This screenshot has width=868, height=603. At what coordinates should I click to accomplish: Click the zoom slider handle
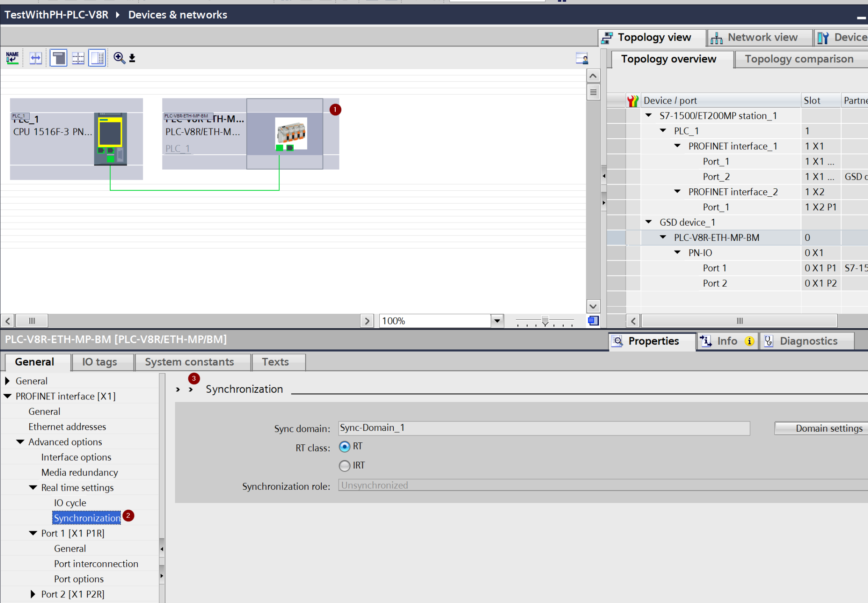(x=545, y=321)
